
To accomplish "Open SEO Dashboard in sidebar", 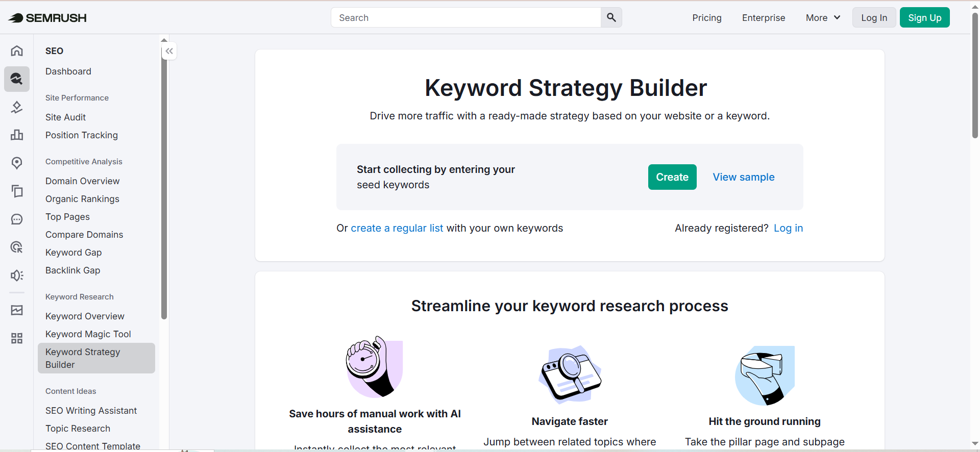I will coord(68,71).
